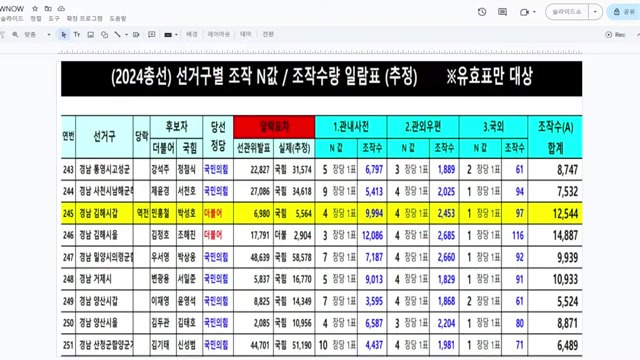The width and height of the screenshot is (640, 360).
Task: Click candidate name 김두관 in row 250
Action: click(x=160, y=323)
